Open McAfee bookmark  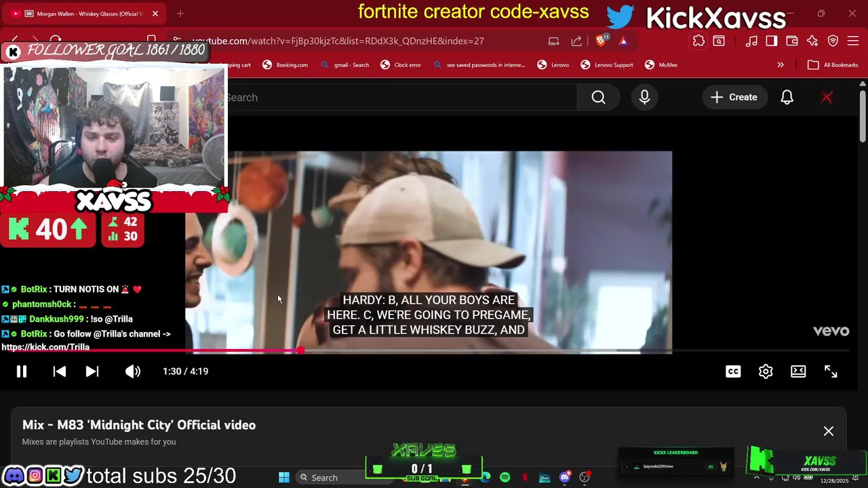click(661, 65)
